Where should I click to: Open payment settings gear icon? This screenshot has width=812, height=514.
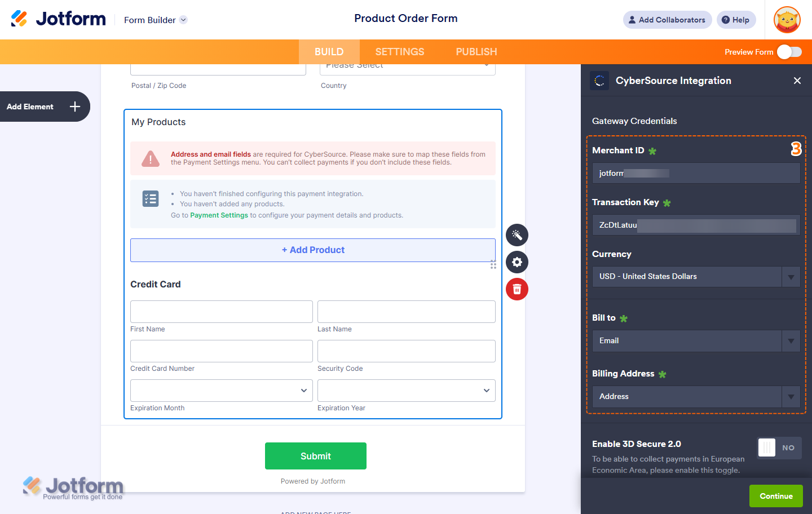[x=517, y=262]
